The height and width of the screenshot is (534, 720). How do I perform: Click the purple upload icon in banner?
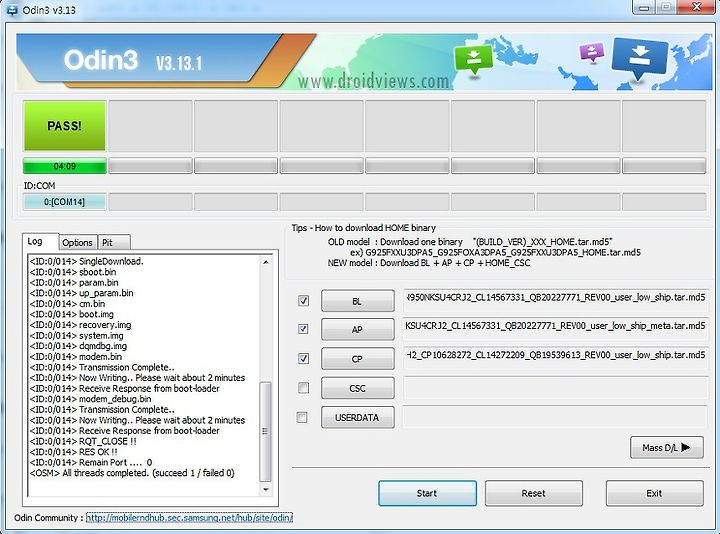click(592, 52)
